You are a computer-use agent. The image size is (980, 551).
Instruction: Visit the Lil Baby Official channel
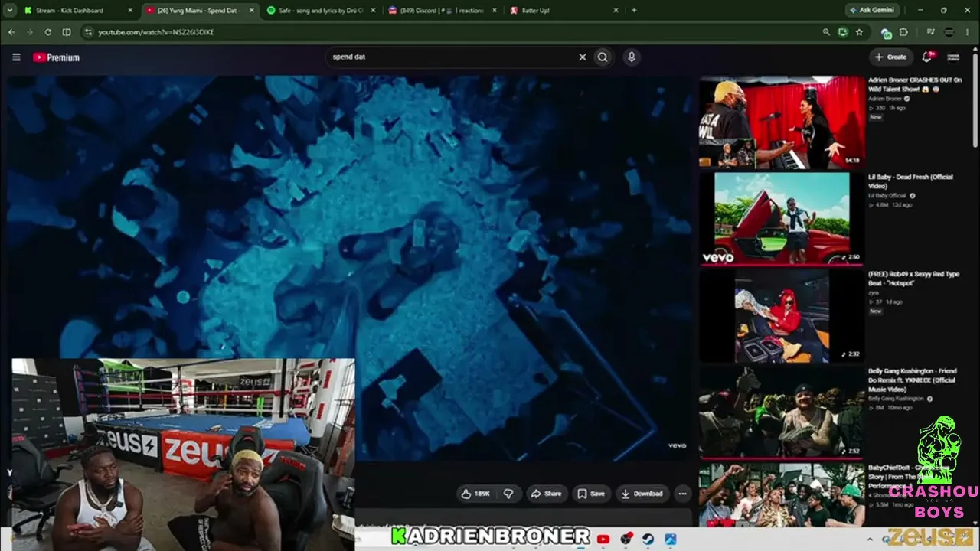(x=887, y=196)
